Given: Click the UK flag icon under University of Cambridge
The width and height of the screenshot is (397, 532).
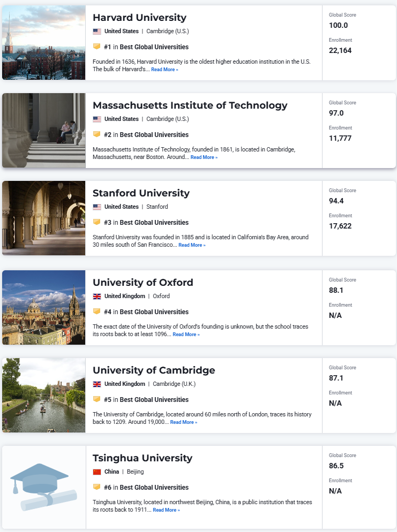Looking at the screenshot, I should click(x=97, y=384).
